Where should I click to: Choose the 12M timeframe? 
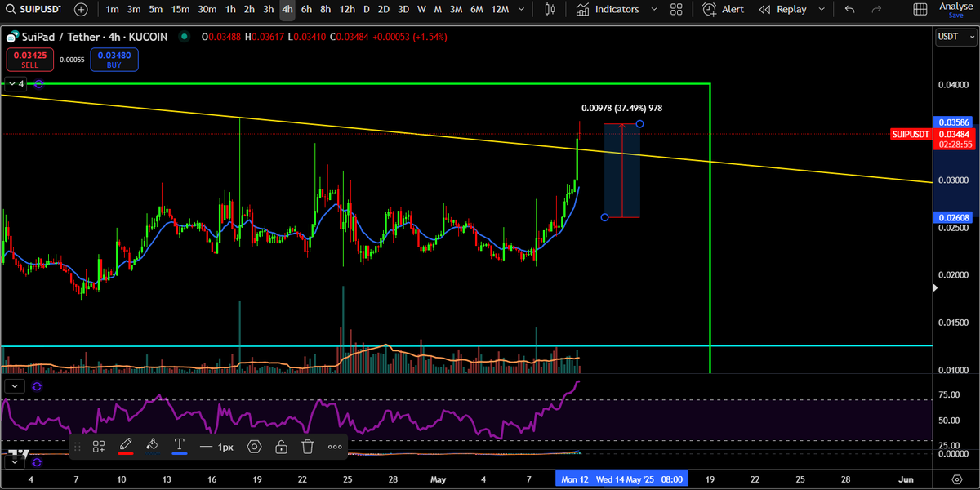tap(500, 10)
